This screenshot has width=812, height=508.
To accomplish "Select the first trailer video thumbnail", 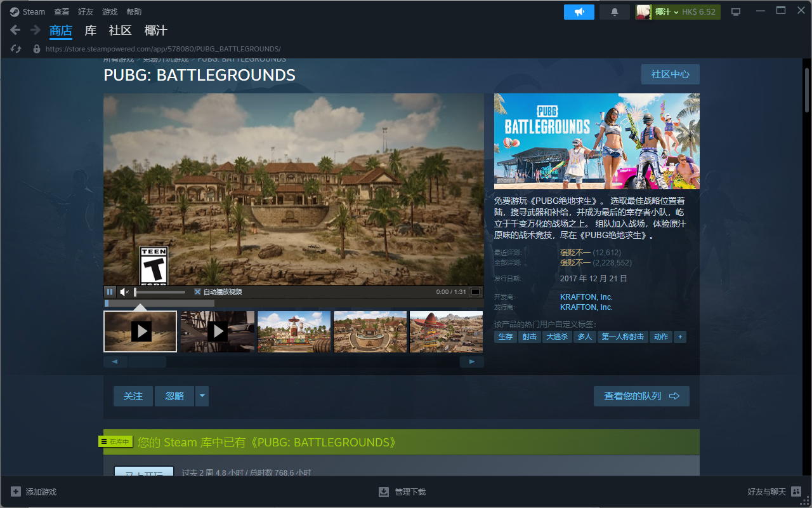I will [x=140, y=331].
